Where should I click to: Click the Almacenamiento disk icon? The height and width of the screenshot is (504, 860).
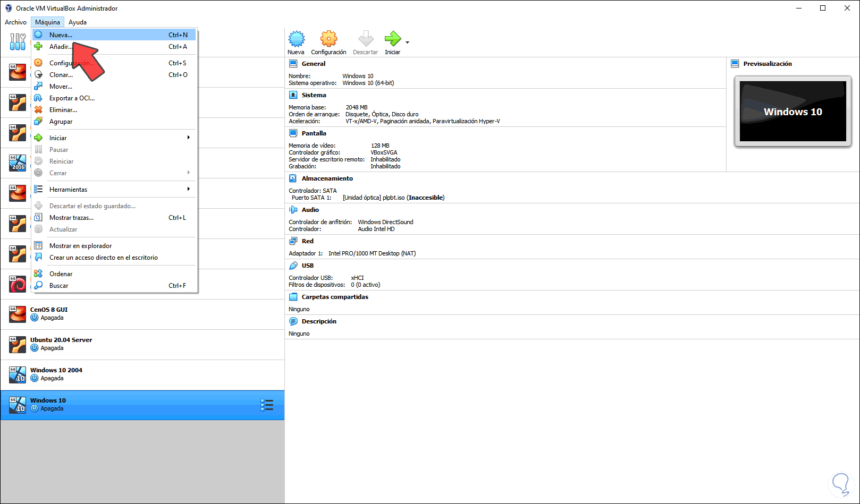pyautogui.click(x=293, y=178)
